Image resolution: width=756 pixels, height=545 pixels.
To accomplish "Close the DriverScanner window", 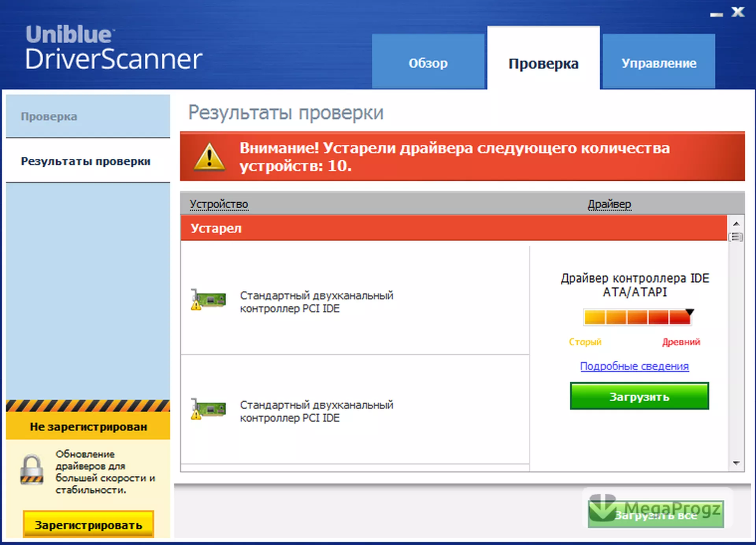I will pos(738,12).
